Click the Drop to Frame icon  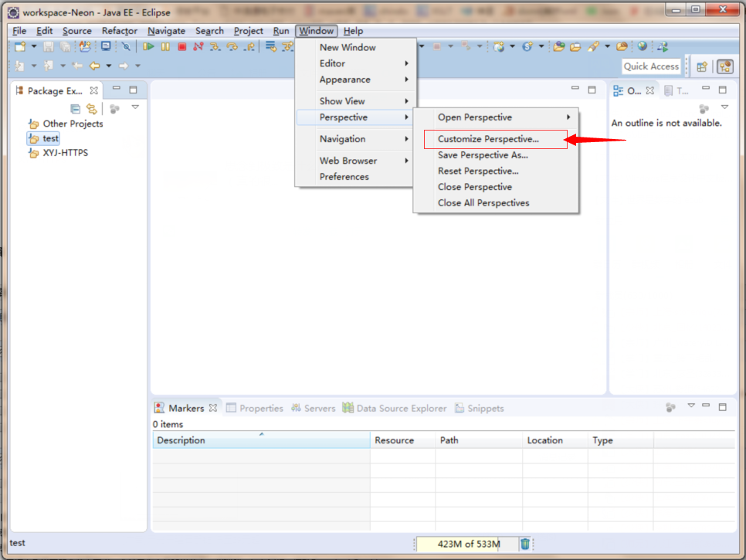tap(271, 46)
